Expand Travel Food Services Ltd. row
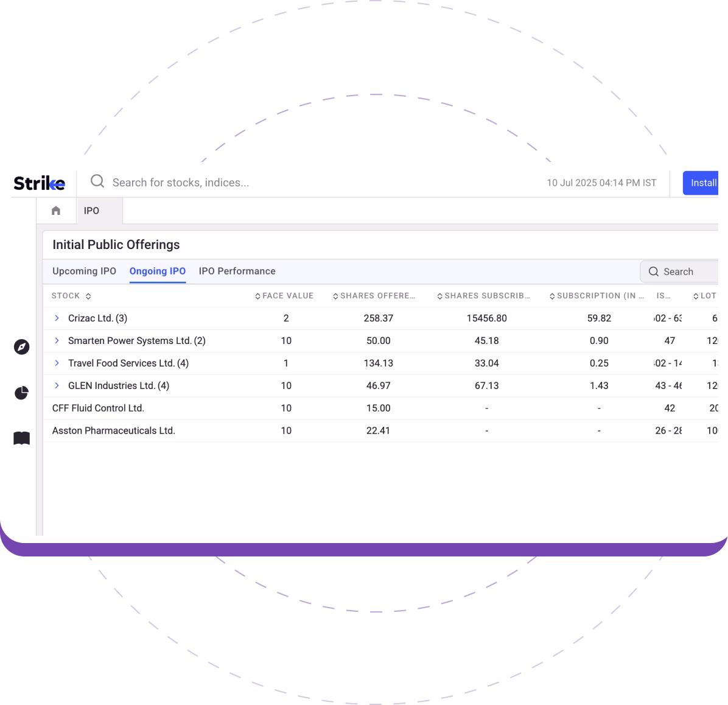Screen dimensions: 728x705 (57, 363)
